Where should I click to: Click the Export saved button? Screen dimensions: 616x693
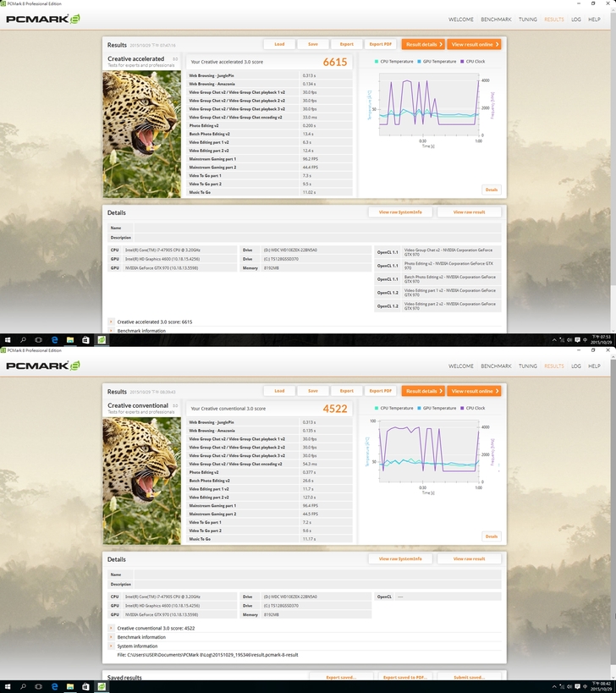click(x=333, y=677)
